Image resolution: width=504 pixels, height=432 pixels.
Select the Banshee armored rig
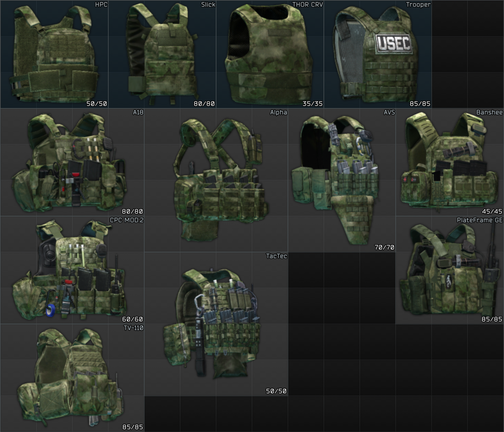(x=450, y=162)
